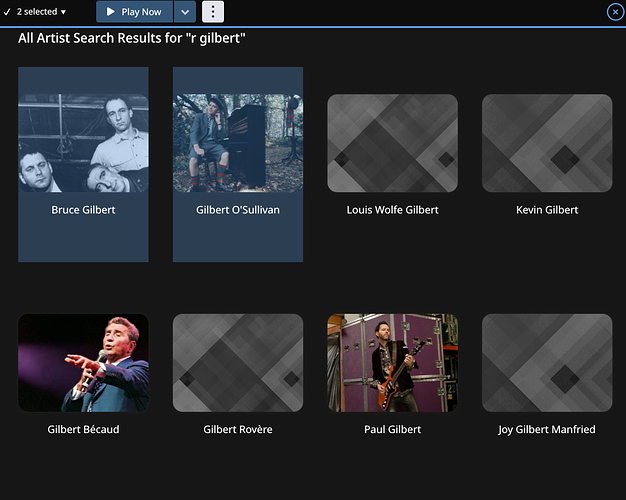This screenshot has height=500, width=626.
Task: Open the 'Kevin Gilbert' name link
Action: 547,210
